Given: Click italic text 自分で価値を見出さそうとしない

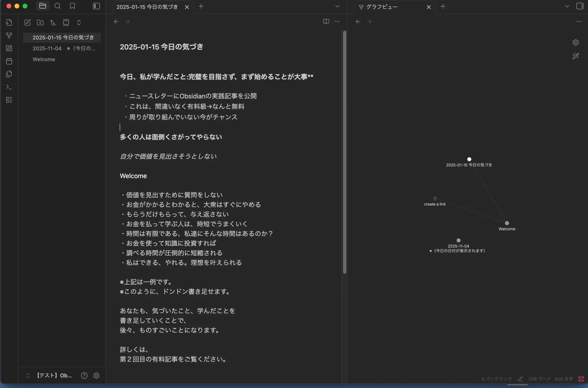Looking at the screenshot, I should click(x=168, y=156).
